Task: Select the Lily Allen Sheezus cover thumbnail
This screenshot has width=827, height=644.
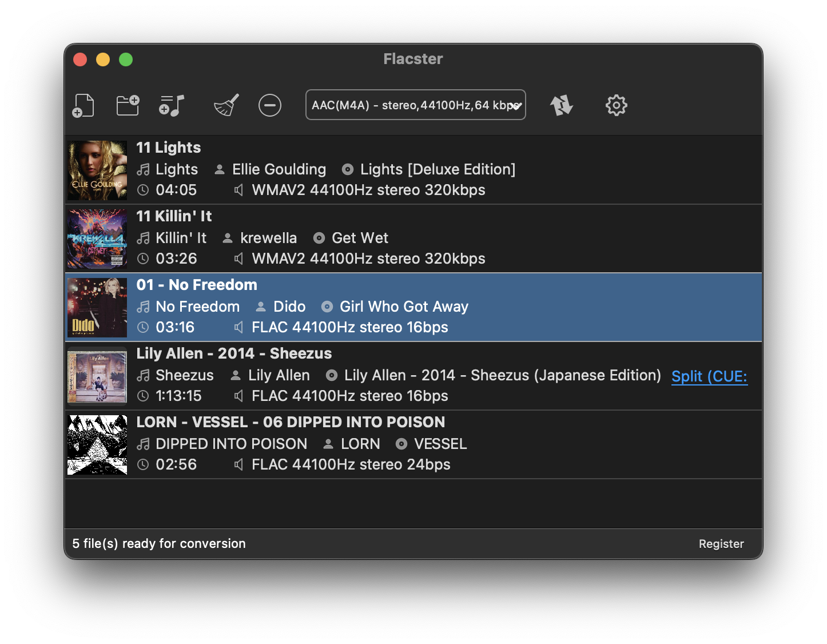Action: [x=97, y=376]
